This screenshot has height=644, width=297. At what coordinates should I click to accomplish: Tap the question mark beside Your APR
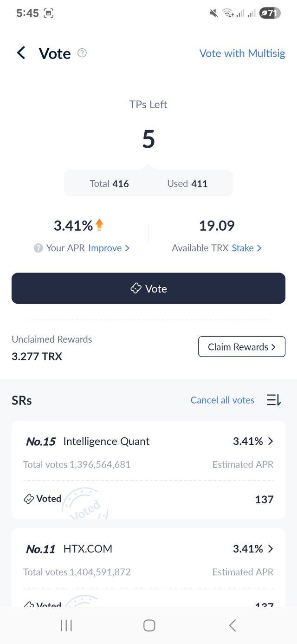39,248
